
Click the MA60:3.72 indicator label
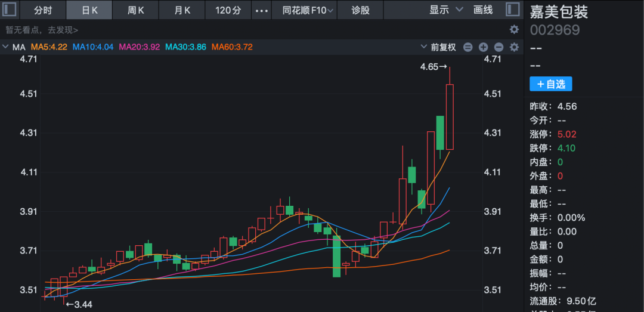(232, 47)
